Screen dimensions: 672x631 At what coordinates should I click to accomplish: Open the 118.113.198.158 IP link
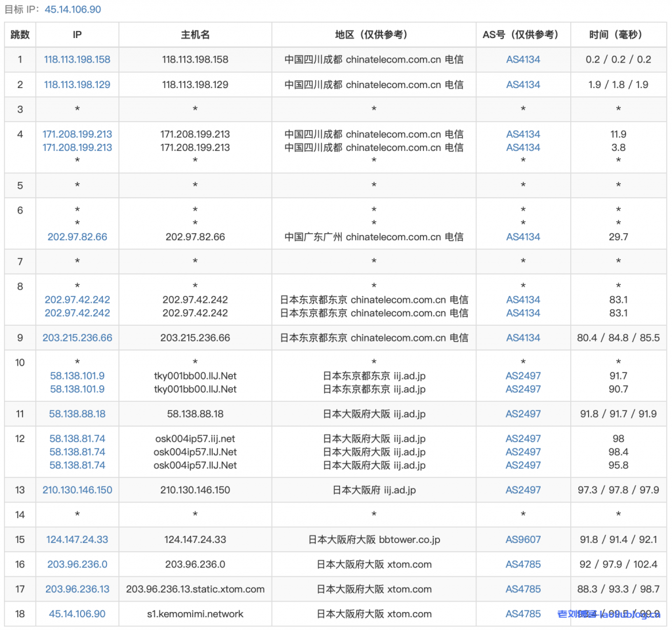77,59
